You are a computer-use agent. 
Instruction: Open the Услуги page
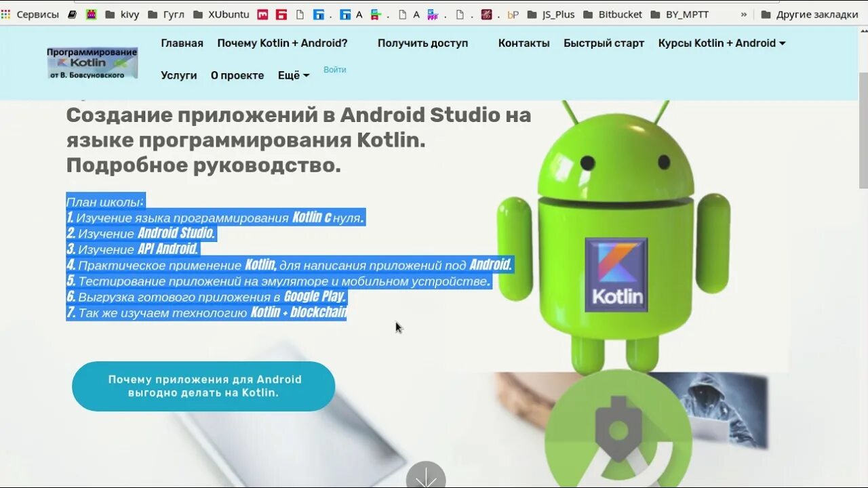tap(179, 75)
